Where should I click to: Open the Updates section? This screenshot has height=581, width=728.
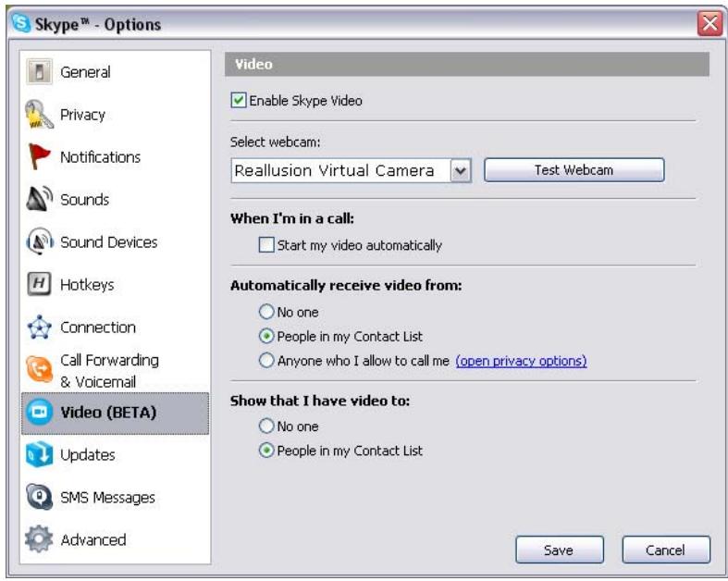[x=88, y=455]
